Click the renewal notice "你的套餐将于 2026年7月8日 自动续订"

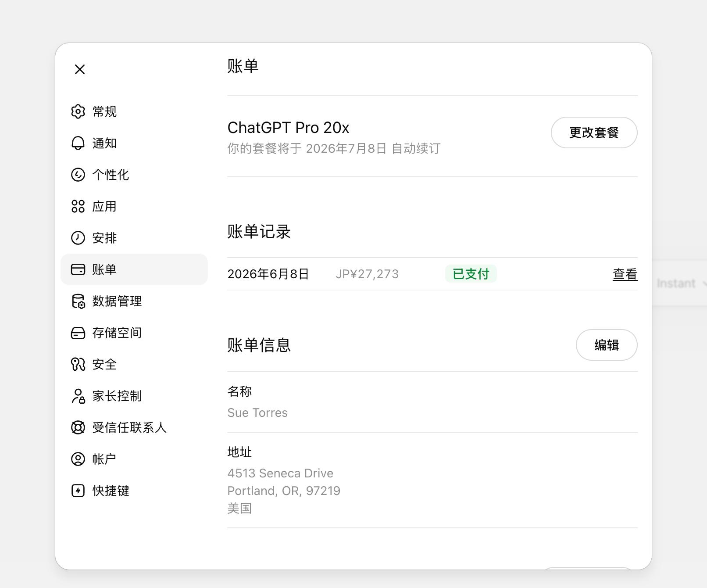click(334, 149)
